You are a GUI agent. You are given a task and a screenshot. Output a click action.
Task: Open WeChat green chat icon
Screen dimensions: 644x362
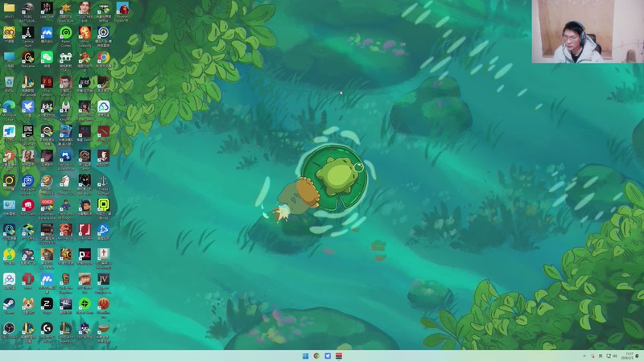pyautogui.click(x=47, y=57)
